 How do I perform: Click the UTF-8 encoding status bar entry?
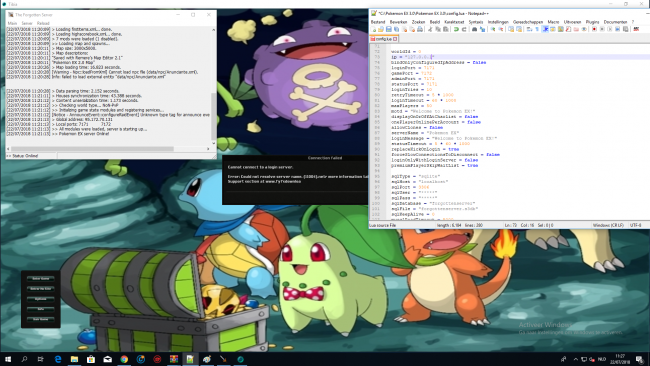tap(635, 225)
